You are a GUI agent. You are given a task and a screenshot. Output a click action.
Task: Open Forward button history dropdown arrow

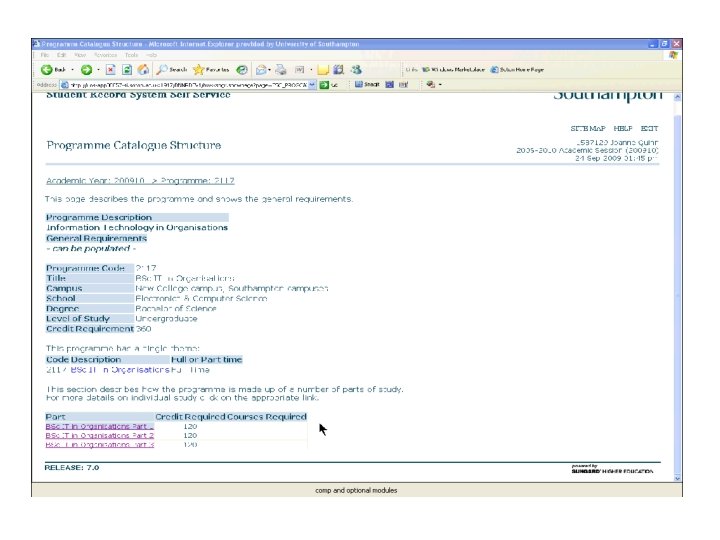98,70
